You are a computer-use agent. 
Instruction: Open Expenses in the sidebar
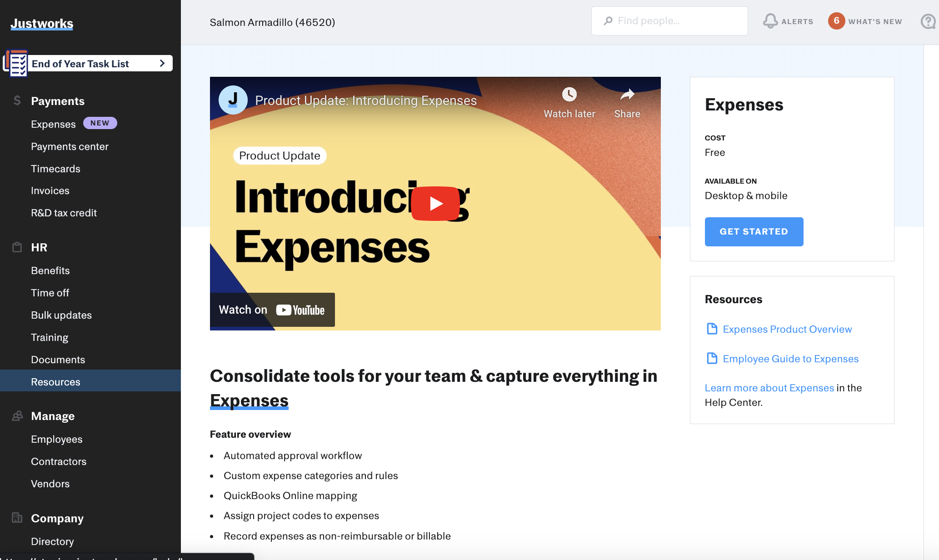click(x=53, y=124)
